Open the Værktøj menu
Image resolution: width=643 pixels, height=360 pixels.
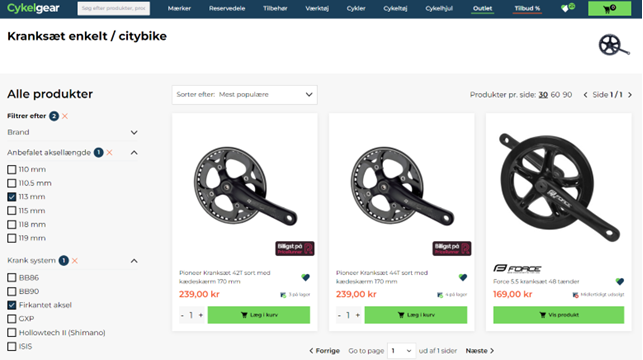317,8
